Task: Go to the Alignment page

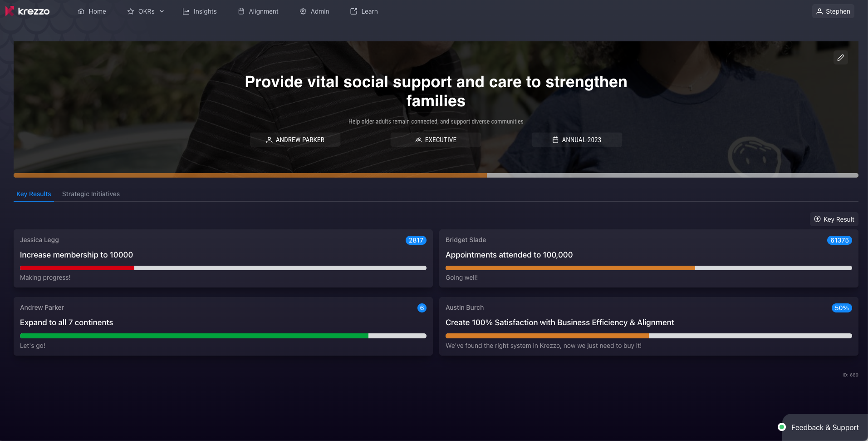Action: [x=258, y=11]
